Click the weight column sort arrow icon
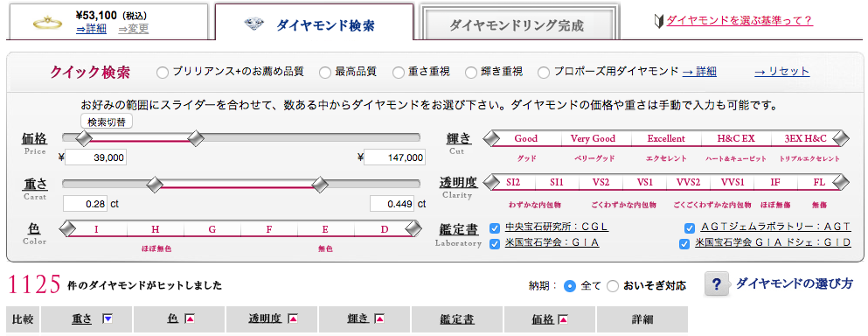This screenshot has height=336, width=868. click(x=108, y=318)
